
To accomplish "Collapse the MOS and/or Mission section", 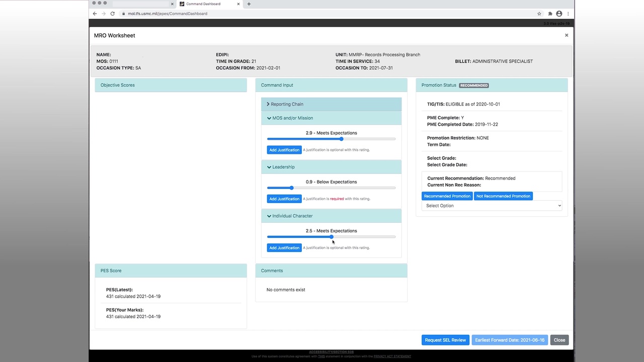I will point(292,118).
